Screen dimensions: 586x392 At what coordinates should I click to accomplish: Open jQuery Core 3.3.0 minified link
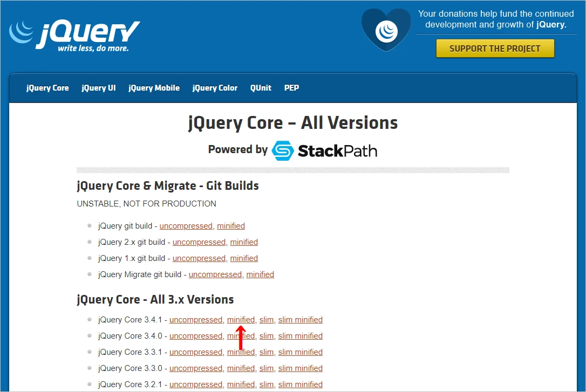[x=241, y=368]
